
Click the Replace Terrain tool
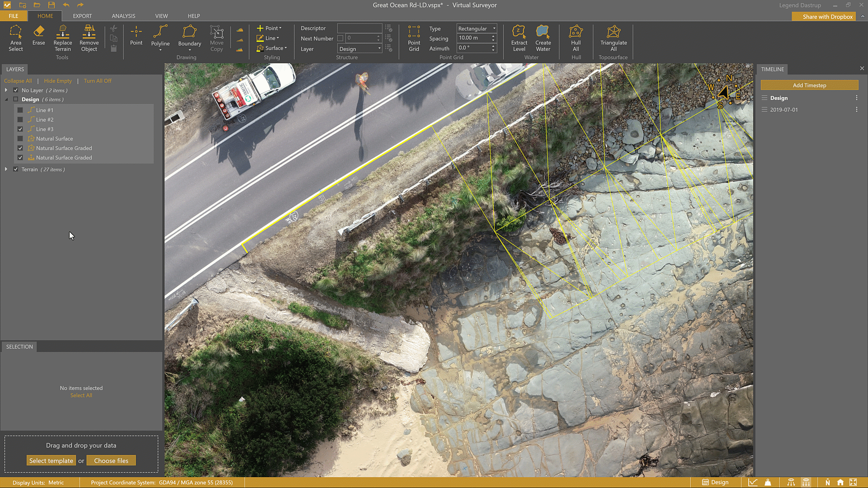(62, 38)
